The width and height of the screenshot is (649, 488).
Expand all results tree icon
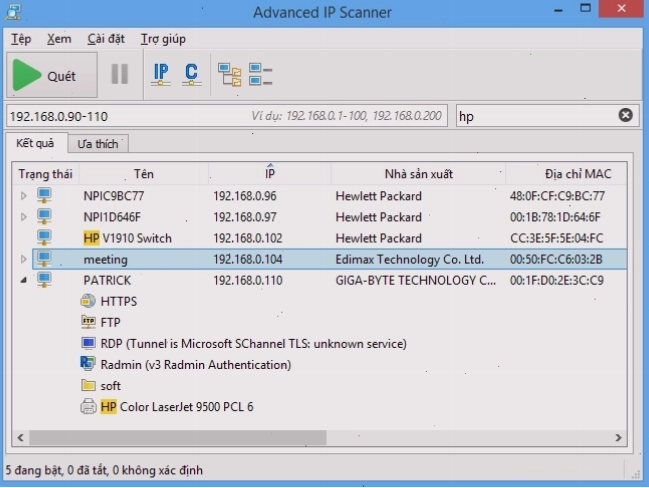(x=230, y=75)
